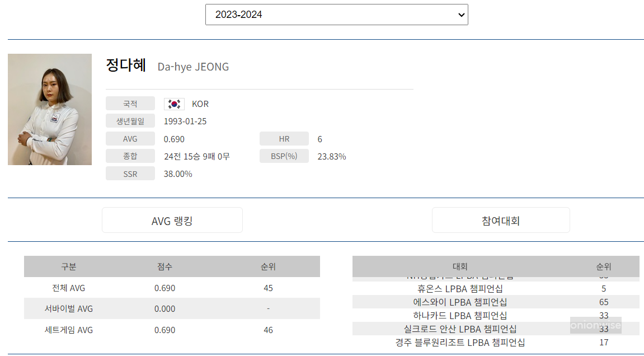Click the 생년월일 label badge
Screen dimensions: 644x356
(130, 120)
